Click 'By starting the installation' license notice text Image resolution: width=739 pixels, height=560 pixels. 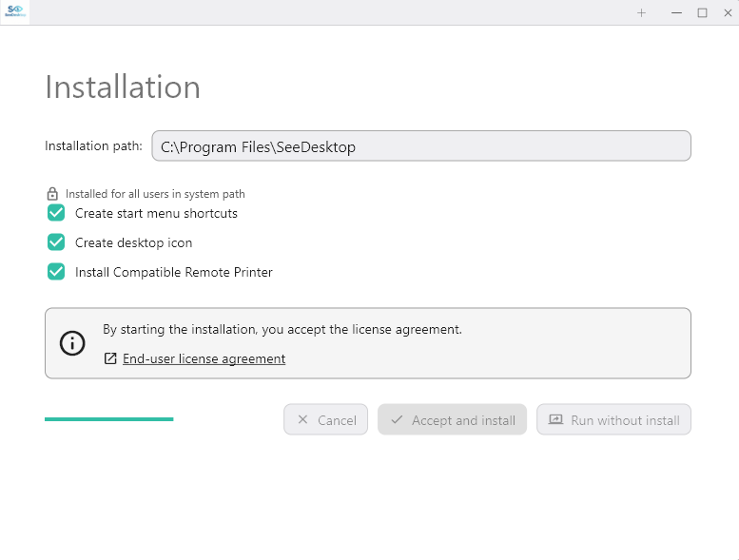point(282,329)
